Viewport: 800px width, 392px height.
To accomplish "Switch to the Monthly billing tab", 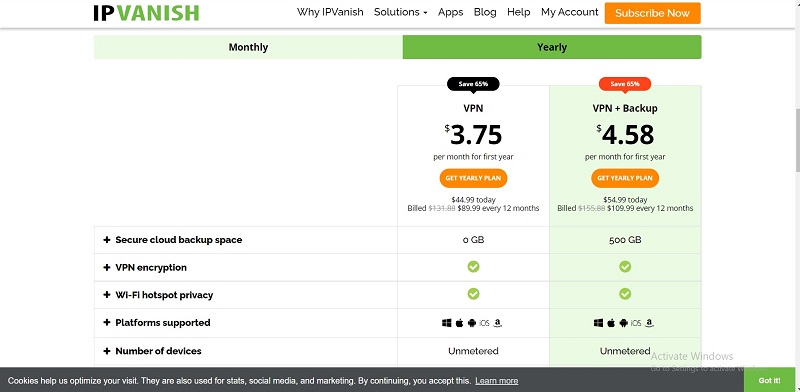I will 248,47.
